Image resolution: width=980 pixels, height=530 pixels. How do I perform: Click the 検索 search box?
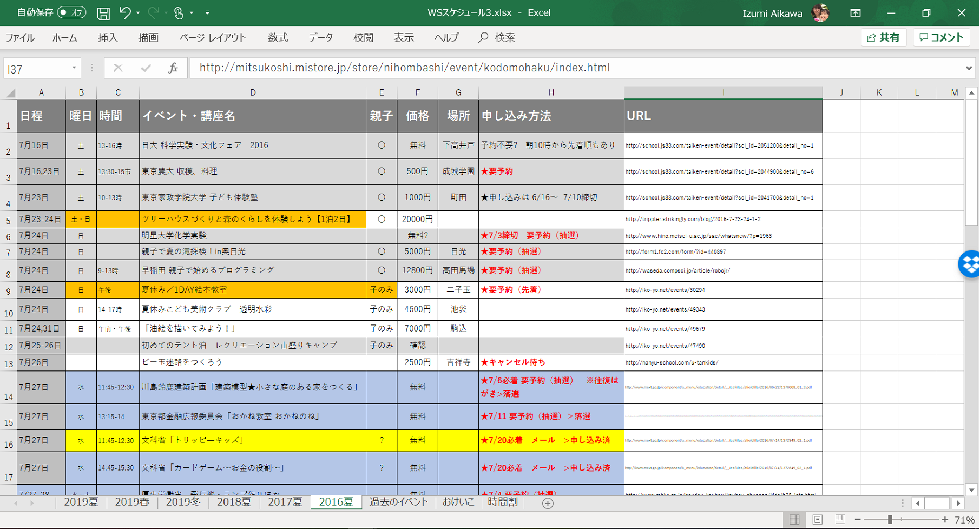(497, 38)
